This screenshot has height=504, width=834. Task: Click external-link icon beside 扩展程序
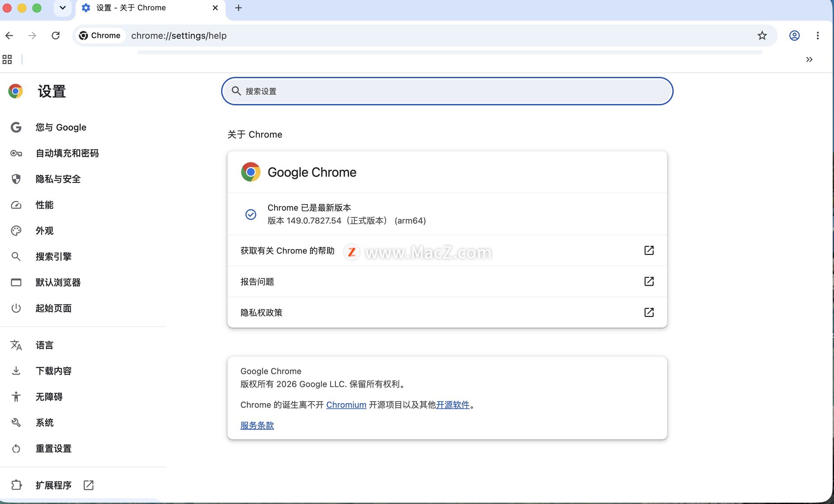coord(89,485)
